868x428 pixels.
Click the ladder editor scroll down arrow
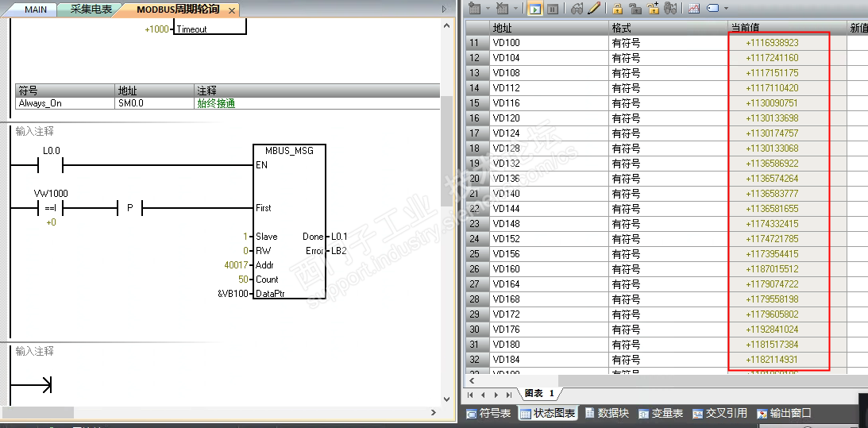point(447,399)
